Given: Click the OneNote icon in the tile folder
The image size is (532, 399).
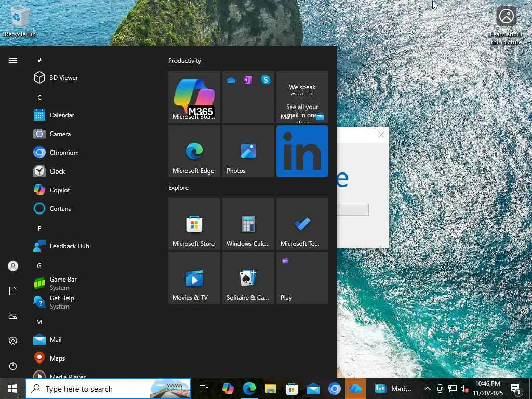Looking at the screenshot, I should coord(248,80).
